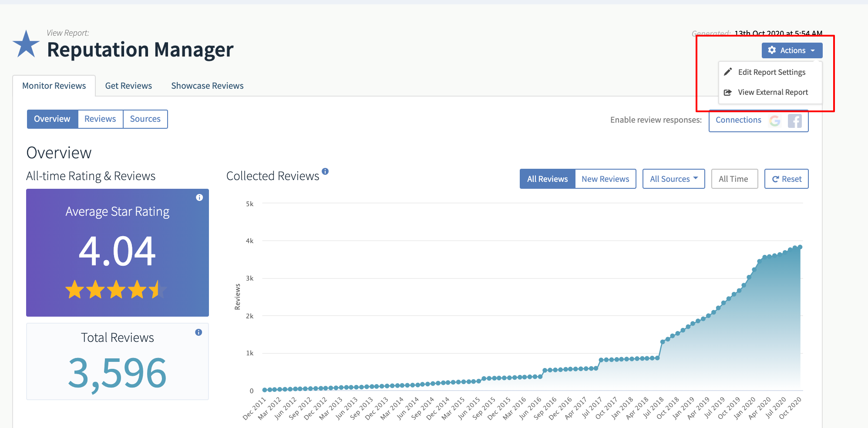This screenshot has height=428, width=868.
Task: Click the info icon on Average Star Rating card
Action: (x=199, y=197)
